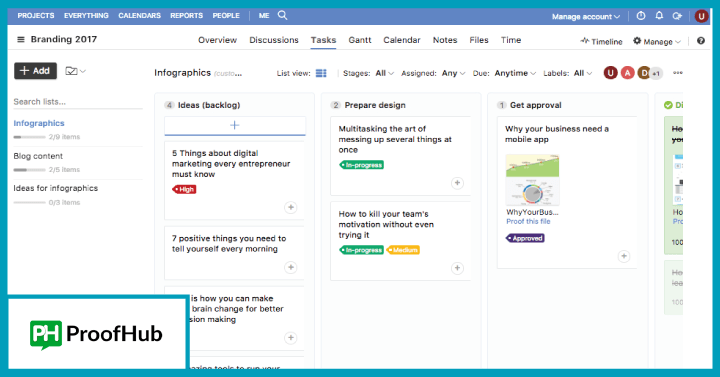
Task: Click the Approved label tag
Action: coord(525,238)
